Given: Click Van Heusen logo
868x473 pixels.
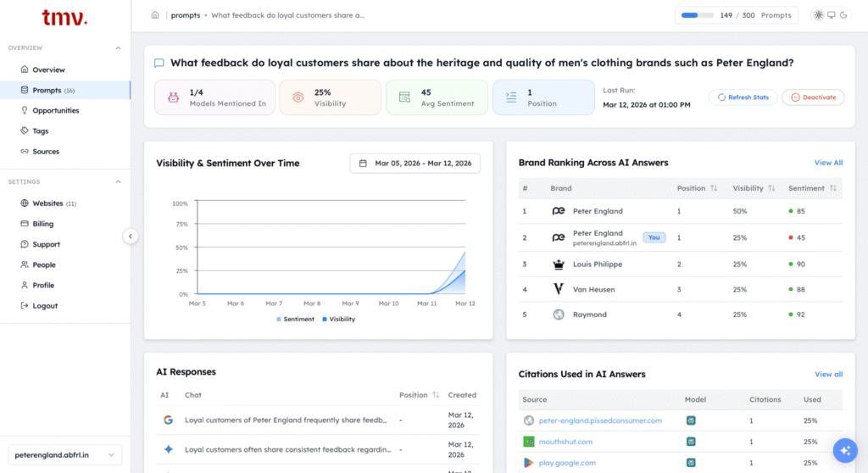Looking at the screenshot, I should pyautogui.click(x=559, y=289).
